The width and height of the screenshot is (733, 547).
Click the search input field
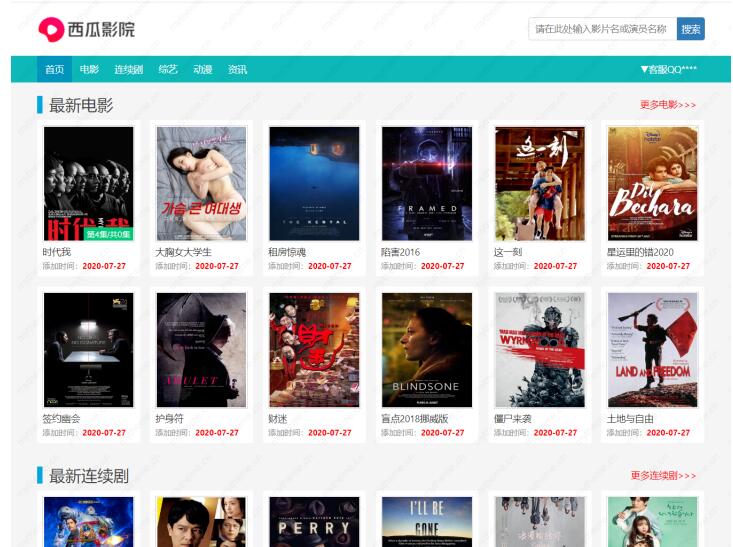point(602,29)
